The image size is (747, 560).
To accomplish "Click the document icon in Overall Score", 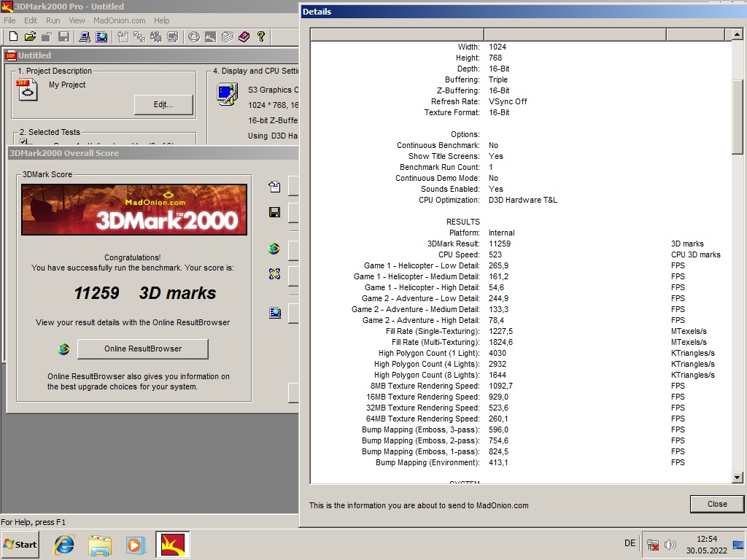I will pos(274,187).
